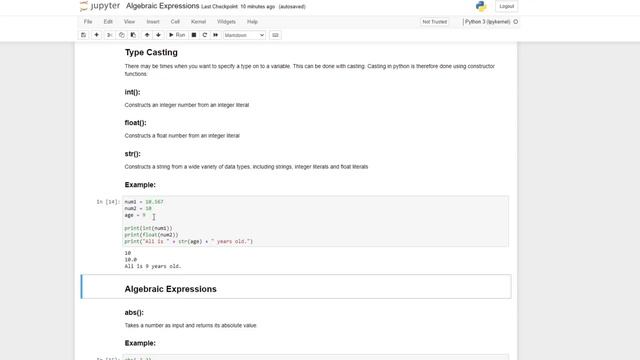Restart kernel and run all cells
The image size is (640, 360).
coord(216,35)
